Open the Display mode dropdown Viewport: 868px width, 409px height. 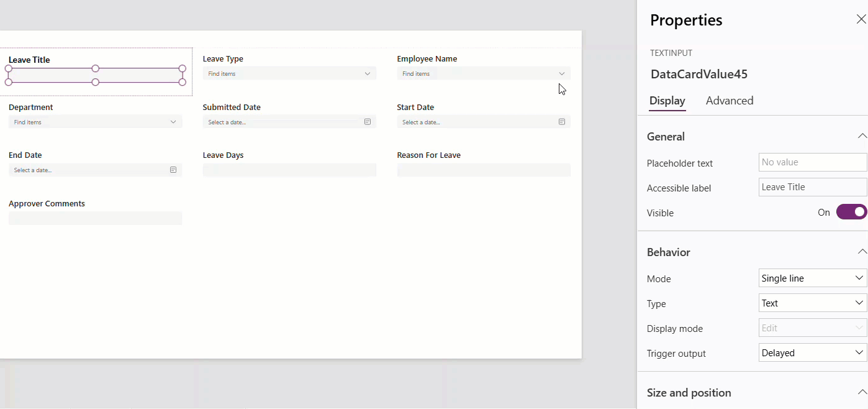coord(813,328)
